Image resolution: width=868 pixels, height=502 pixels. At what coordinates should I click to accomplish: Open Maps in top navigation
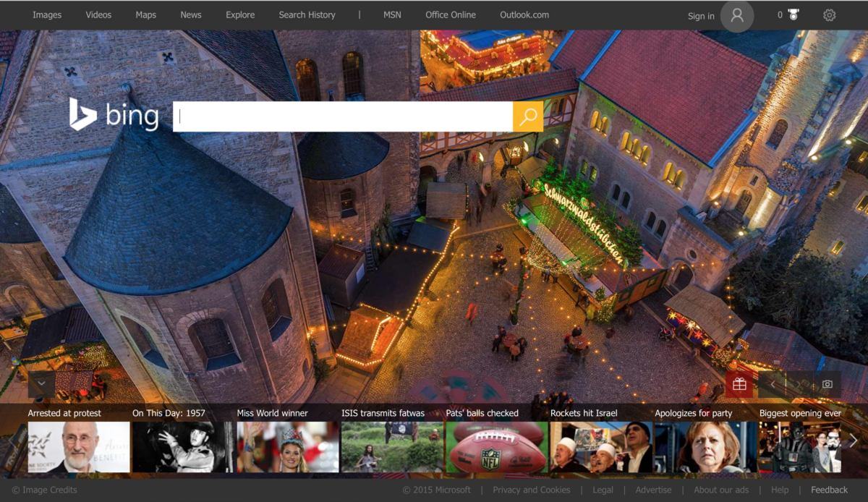pos(145,14)
